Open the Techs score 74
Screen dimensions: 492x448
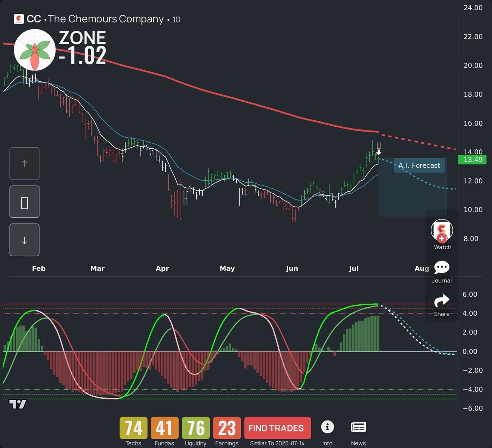(133, 428)
